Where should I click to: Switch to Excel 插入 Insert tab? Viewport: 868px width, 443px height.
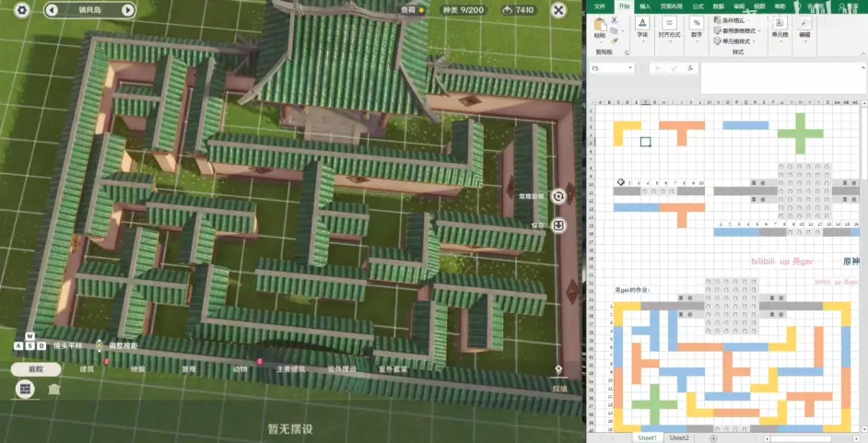(645, 6)
